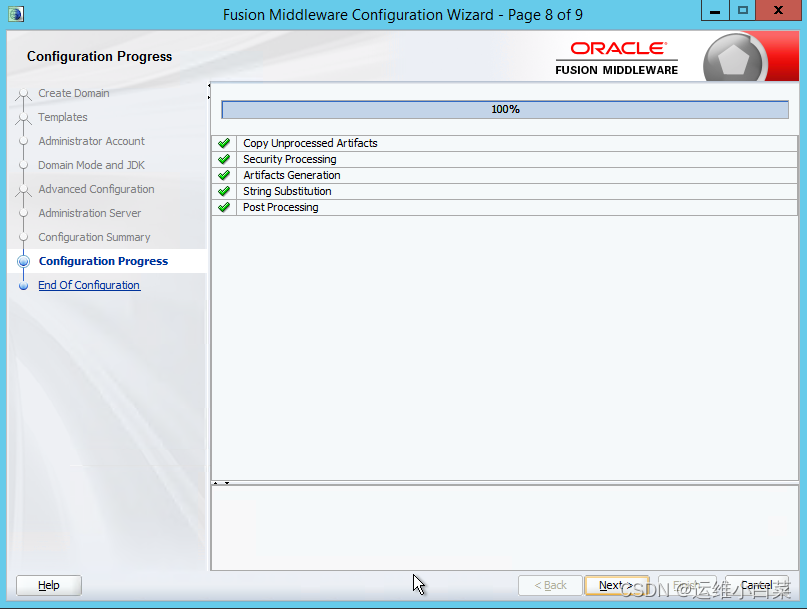Click the Templates step node icon
The height and width of the screenshot is (609, 807).
pos(23,118)
